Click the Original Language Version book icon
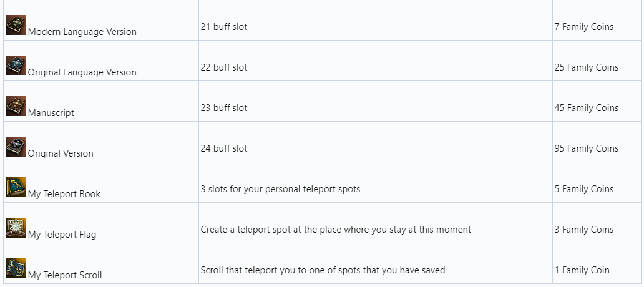Viewport: 644px width, 287px height. 16,66
